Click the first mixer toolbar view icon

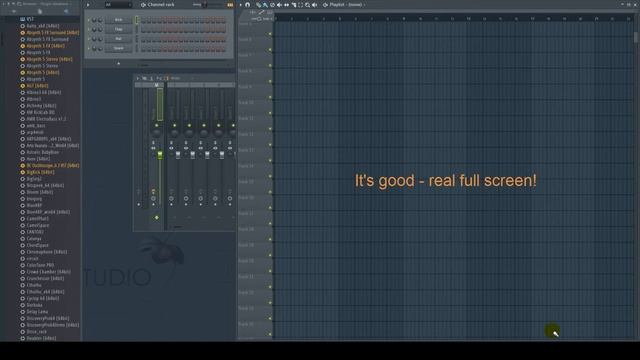tap(144, 78)
